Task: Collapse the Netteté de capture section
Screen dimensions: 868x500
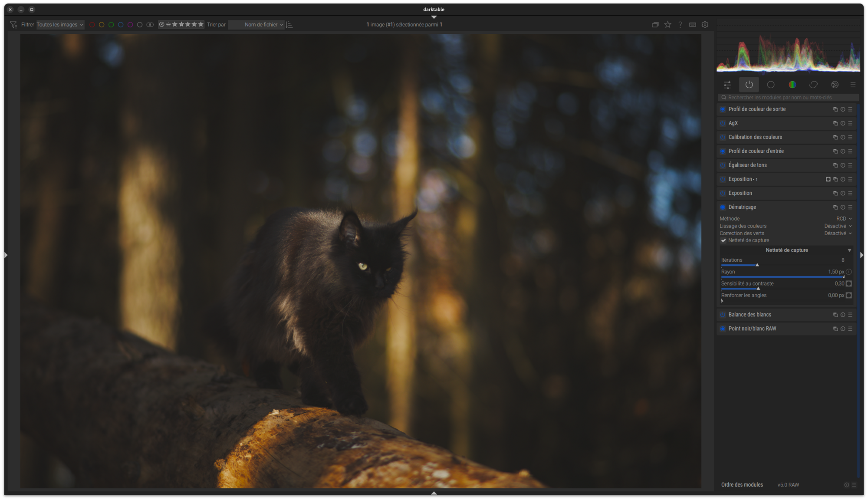Action: [x=849, y=250]
